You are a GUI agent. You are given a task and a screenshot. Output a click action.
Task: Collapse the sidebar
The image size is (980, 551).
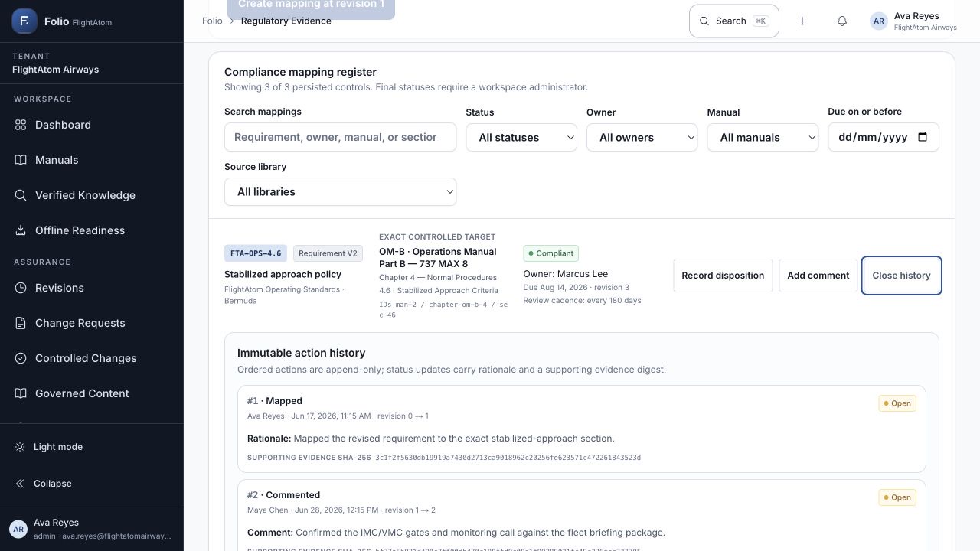click(x=91, y=484)
